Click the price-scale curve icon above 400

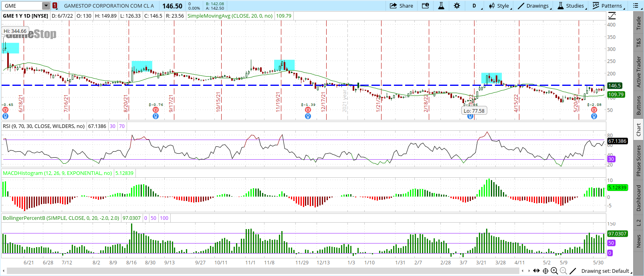pos(612,16)
